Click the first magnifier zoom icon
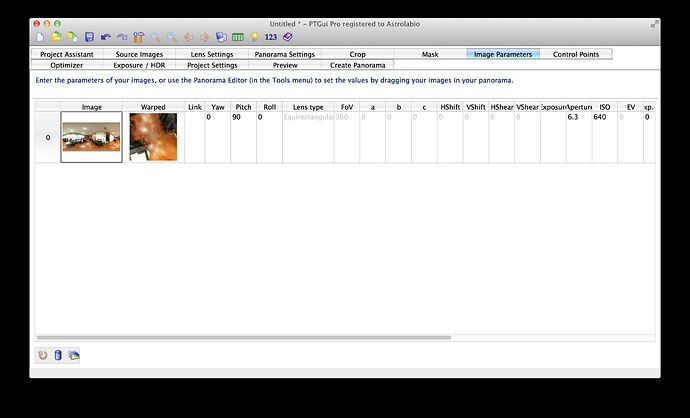The width and height of the screenshot is (690, 418). pyautogui.click(x=155, y=37)
